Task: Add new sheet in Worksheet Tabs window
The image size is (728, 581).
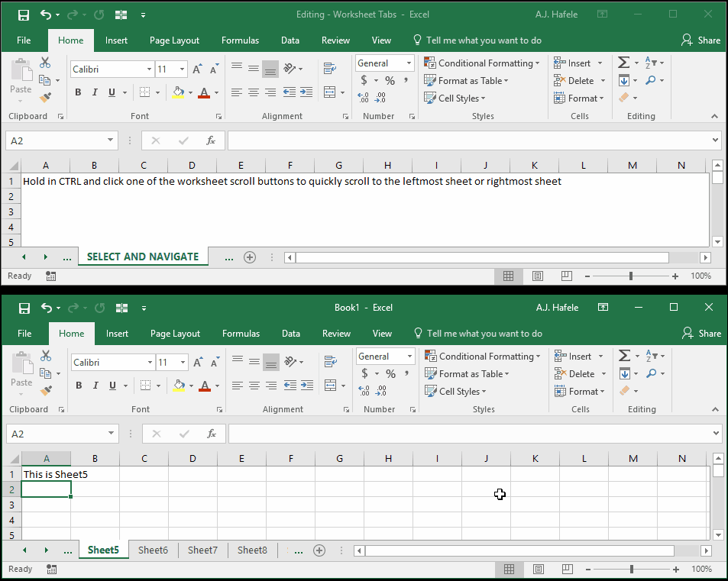Action: point(250,257)
